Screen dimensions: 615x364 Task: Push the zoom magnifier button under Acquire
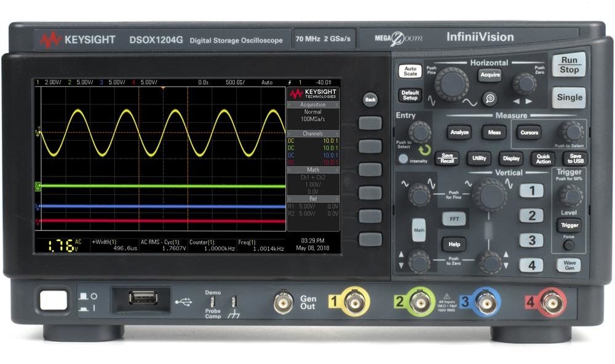[490, 98]
